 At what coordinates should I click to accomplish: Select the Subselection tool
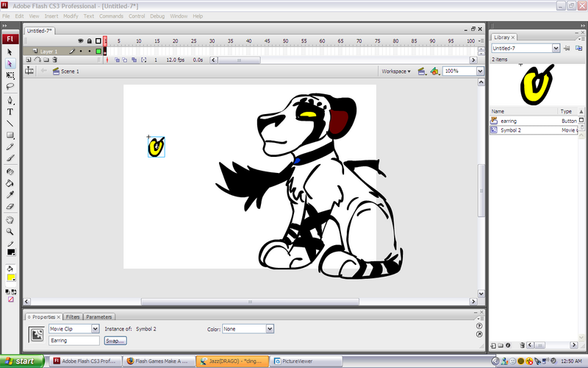(x=10, y=63)
